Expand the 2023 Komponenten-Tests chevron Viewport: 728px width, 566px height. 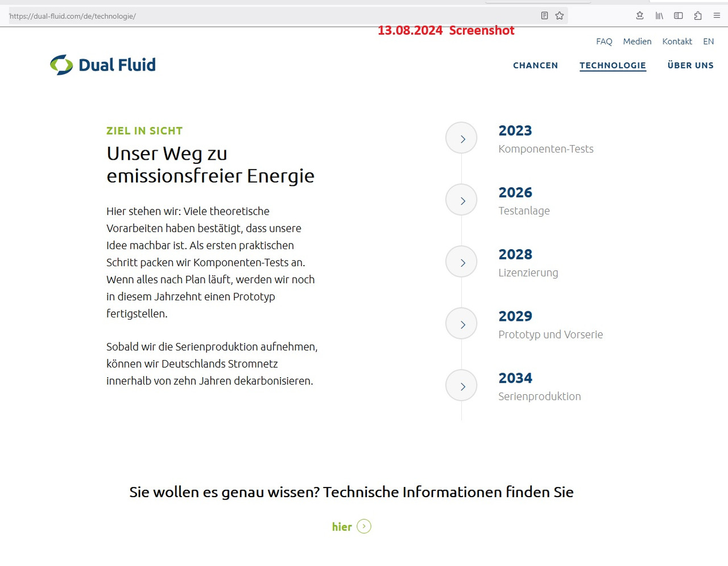click(461, 138)
